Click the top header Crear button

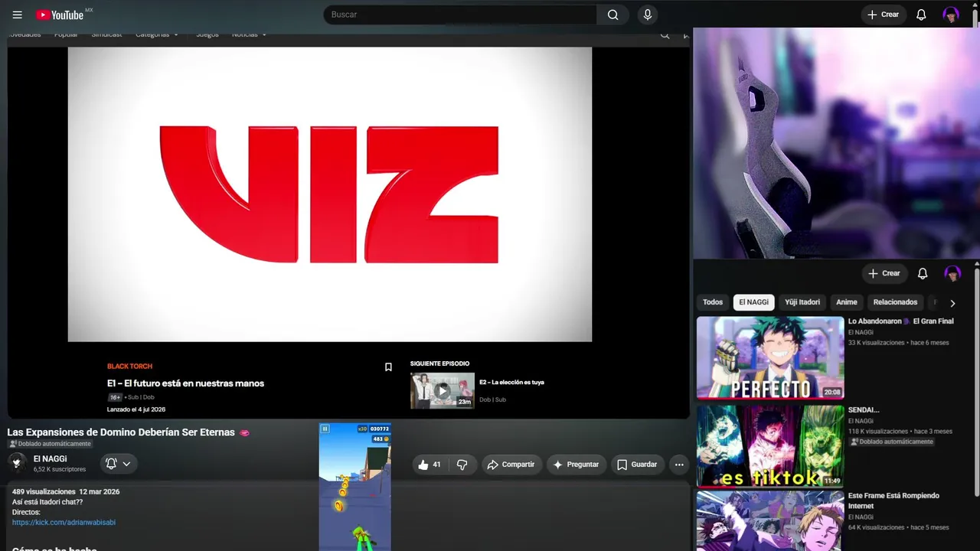[x=884, y=15]
